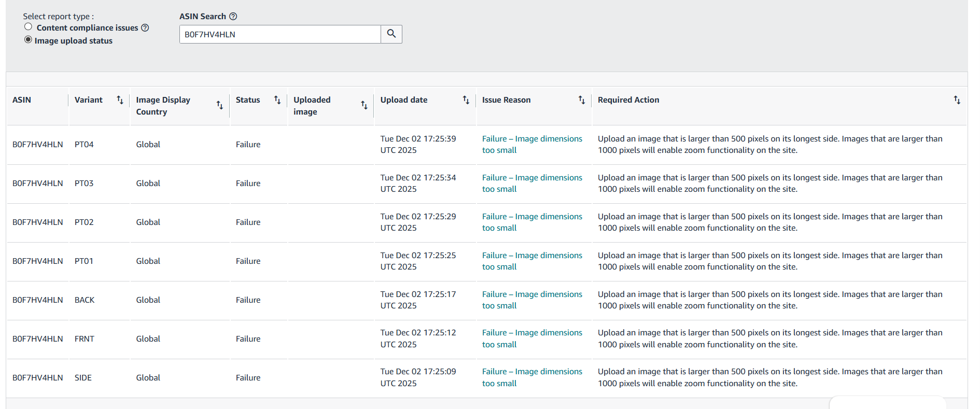Viewport: 980px width, 409px height.
Task: Click the PT02 variant cell
Action: 84,222
